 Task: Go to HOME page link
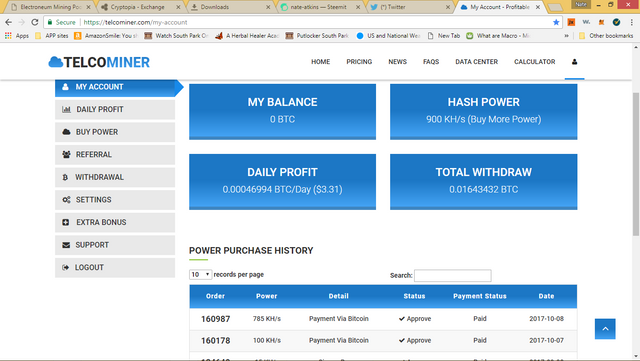click(x=320, y=62)
